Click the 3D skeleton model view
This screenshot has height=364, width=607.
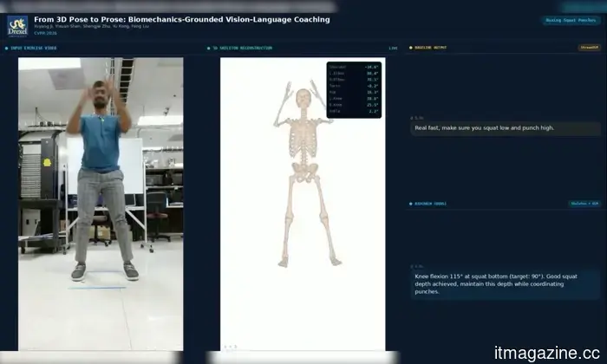[x=303, y=204]
